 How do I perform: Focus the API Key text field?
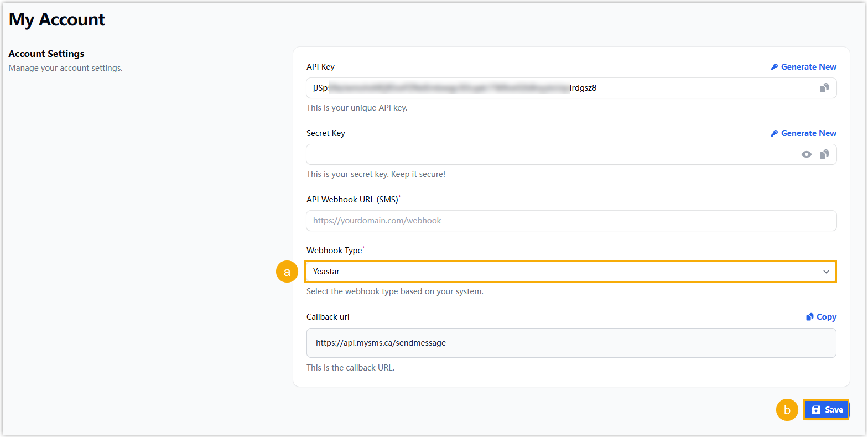559,88
